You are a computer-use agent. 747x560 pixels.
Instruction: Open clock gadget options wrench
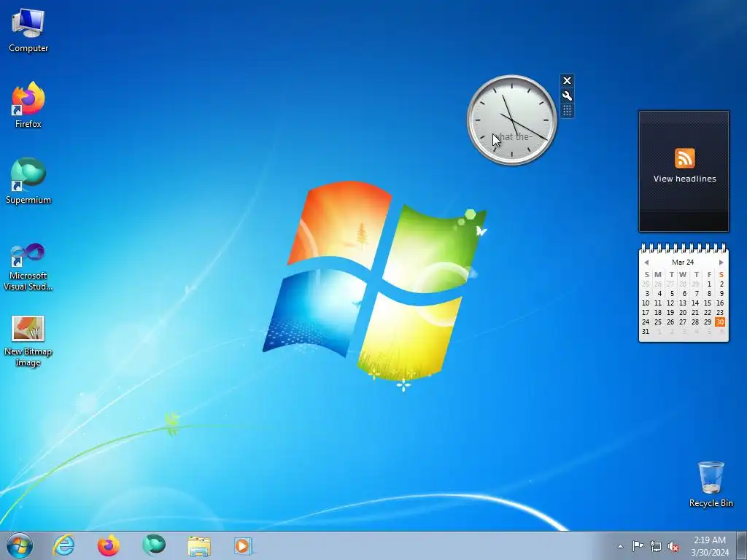pyautogui.click(x=567, y=96)
